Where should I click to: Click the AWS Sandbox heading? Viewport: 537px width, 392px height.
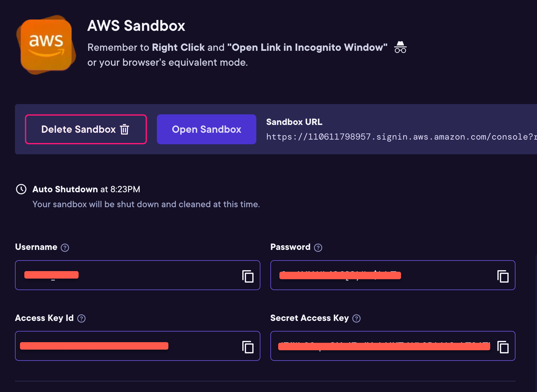pyautogui.click(x=136, y=26)
